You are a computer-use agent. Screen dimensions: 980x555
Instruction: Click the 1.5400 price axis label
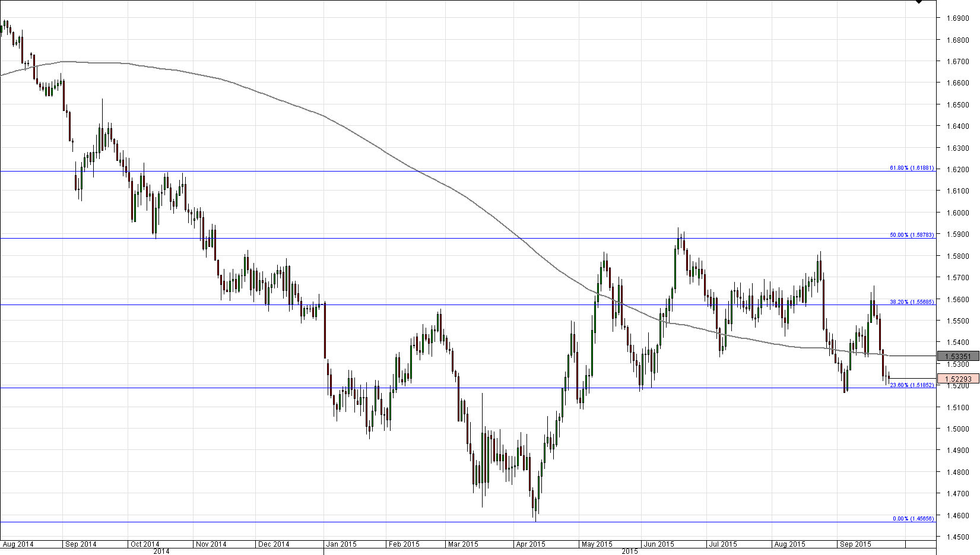[x=957, y=342]
